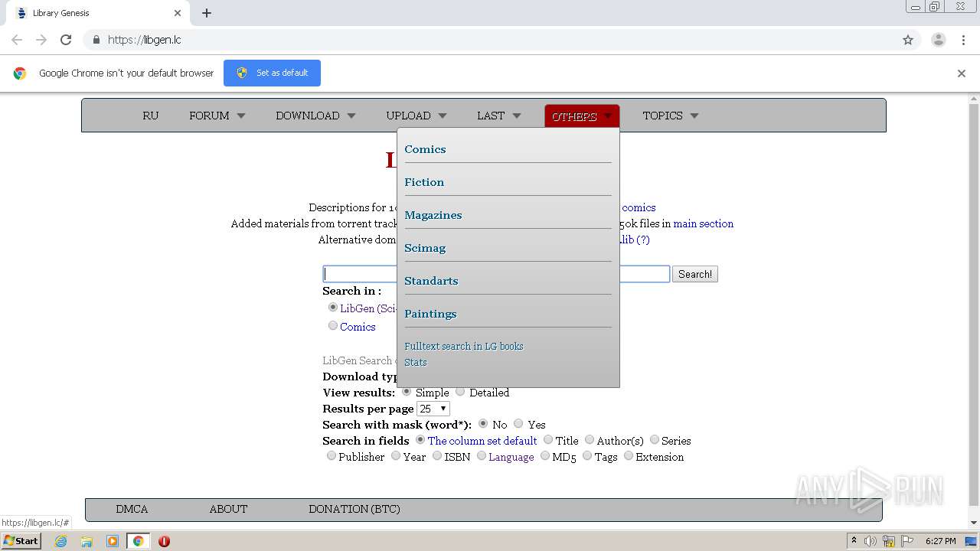Show hidden system tray icons

pos(854,541)
